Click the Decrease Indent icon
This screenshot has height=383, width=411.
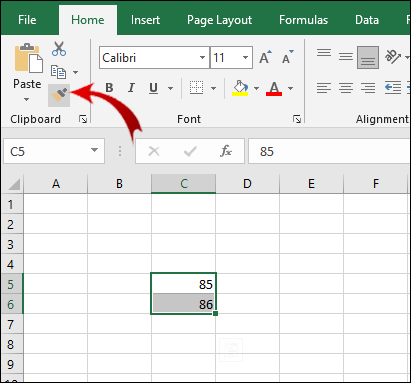click(x=393, y=88)
